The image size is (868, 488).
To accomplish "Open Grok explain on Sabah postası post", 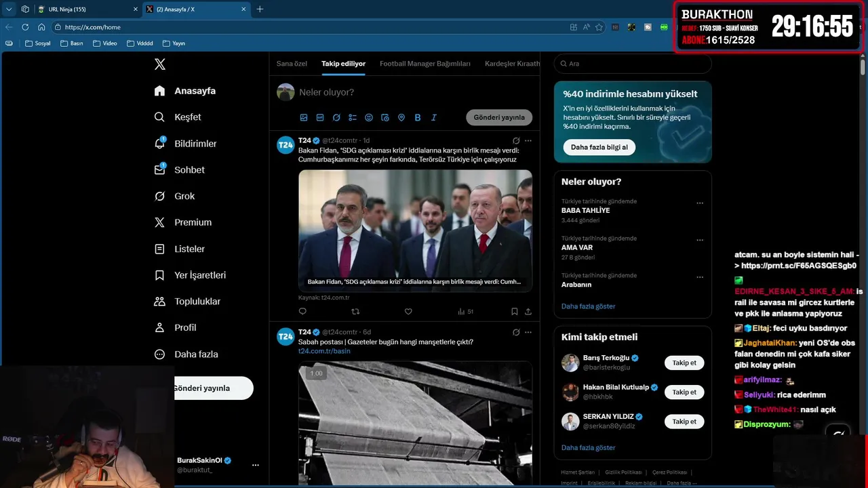I will pyautogui.click(x=516, y=332).
